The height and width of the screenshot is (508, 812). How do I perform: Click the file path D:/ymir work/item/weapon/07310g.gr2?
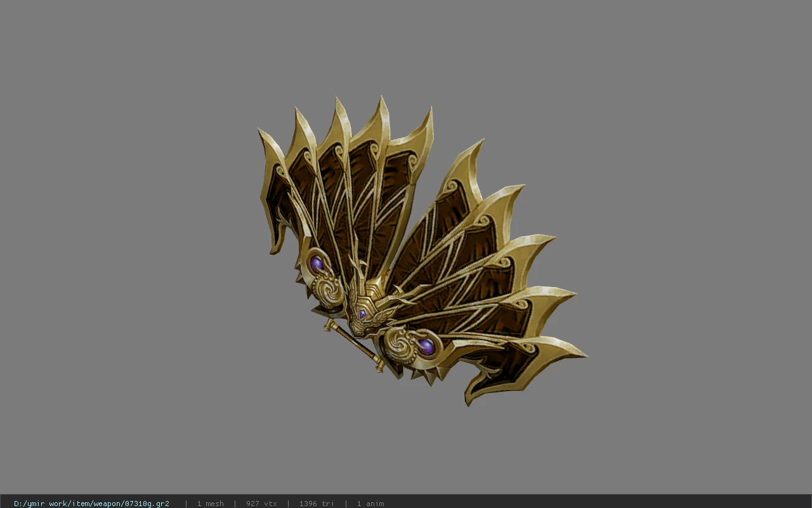coord(91,504)
